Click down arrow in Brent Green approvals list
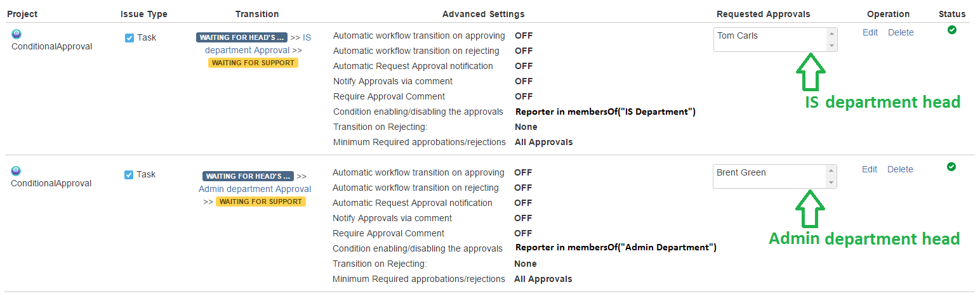 click(x=831, y=183)
